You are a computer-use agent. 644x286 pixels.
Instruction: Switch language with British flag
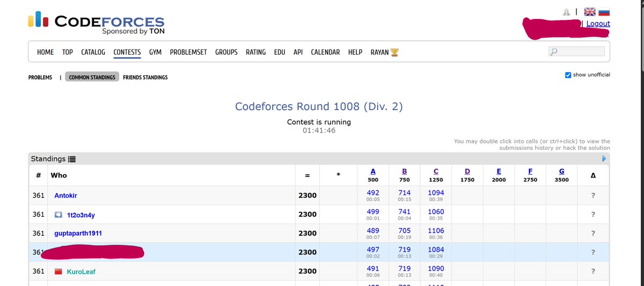(590, 12)
